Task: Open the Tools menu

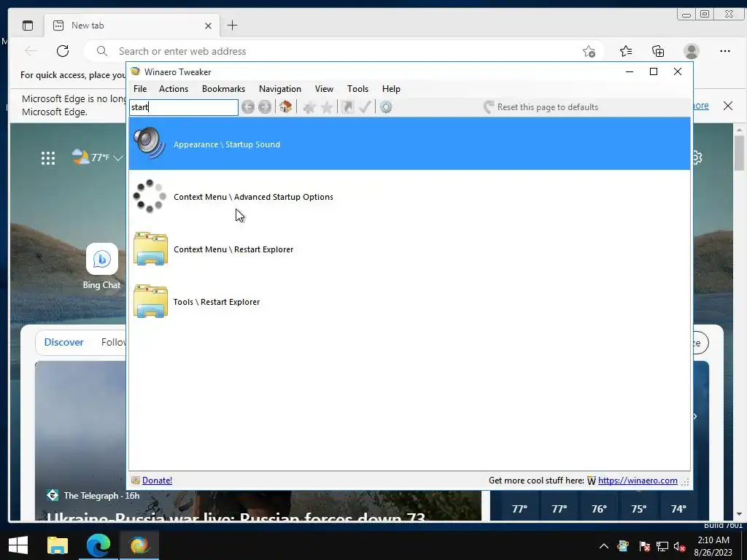Action: coord(357,88)
